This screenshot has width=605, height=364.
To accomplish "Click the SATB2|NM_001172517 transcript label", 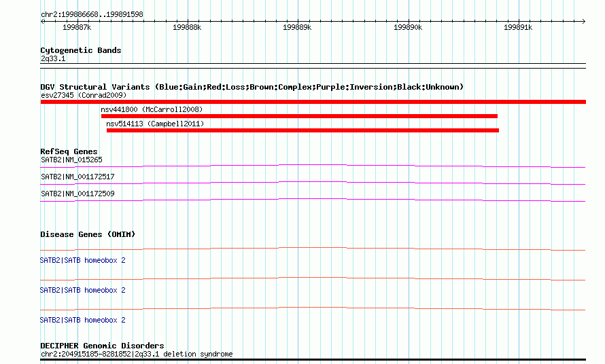I will tap(77, 177).
